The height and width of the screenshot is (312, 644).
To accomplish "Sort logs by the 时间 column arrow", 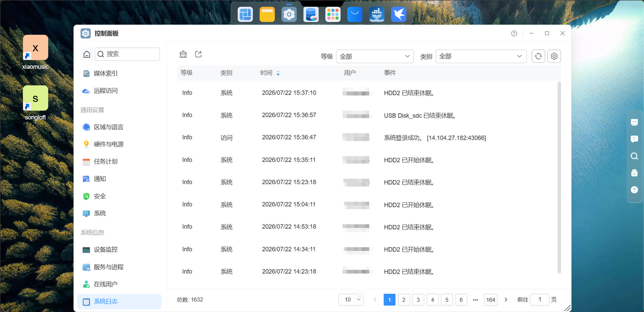I will click(278, 73).
